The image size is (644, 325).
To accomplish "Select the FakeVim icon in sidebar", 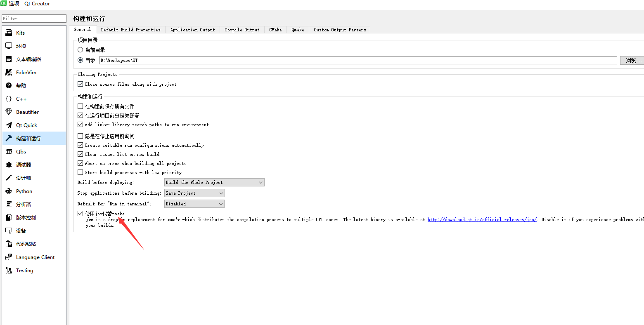I will (x=9, y=72).
